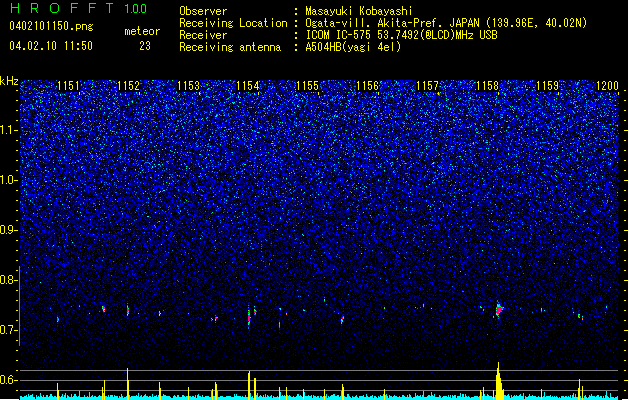Click the version number 1.0.0
Image resolution: width=629 pixels, height=400 pixels.
click(x=136, y=9)
